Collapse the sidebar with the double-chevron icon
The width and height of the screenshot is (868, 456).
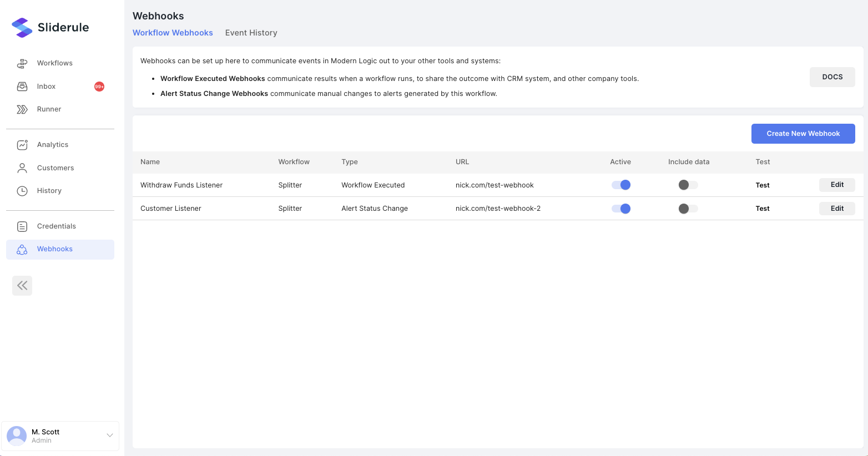point(22,286)
